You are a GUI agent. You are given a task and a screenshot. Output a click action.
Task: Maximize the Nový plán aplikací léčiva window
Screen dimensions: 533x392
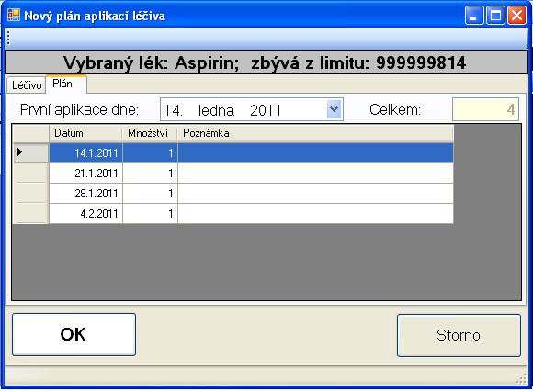tap(495, 16)
